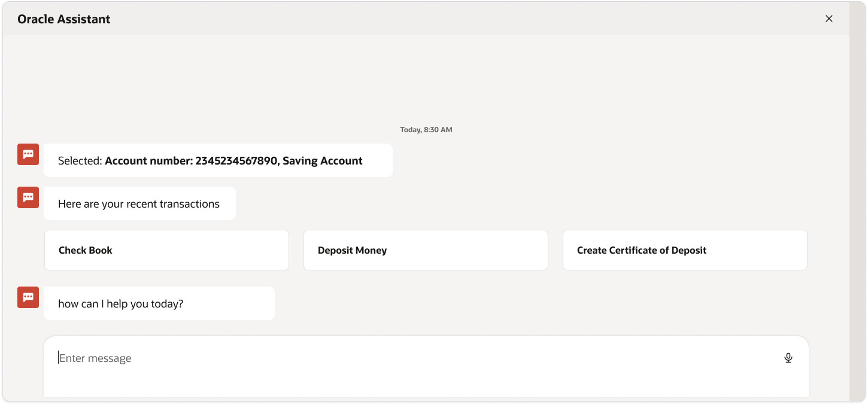Image resolution: width=868 pixels, height=405 pixels.
Task: Click the microphone voice input icon
Action: click(x=788, y=358)
